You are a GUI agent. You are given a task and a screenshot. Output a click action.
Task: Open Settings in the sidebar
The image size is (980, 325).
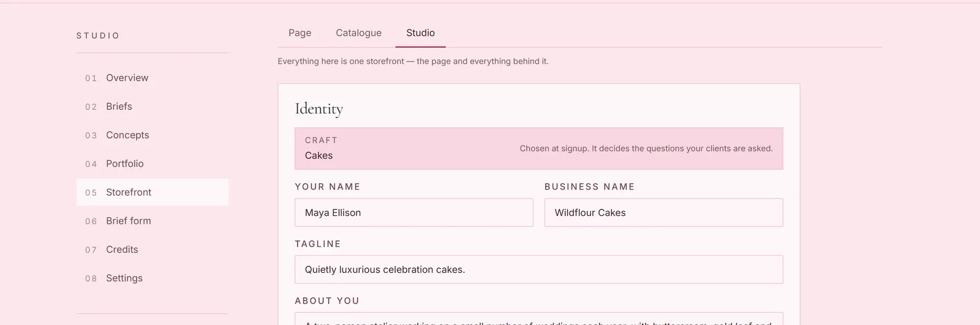click(x=152, y=278)
